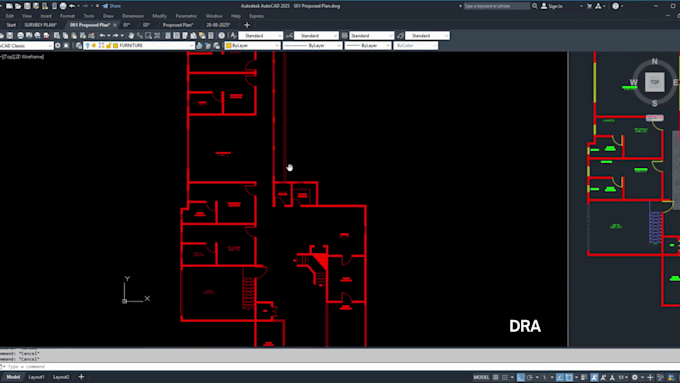The height and width of the screenshot is (383, 680).
Task: Click the Workspace Settings gear icon
Action: pyautogui.click(x=58, y=46)
